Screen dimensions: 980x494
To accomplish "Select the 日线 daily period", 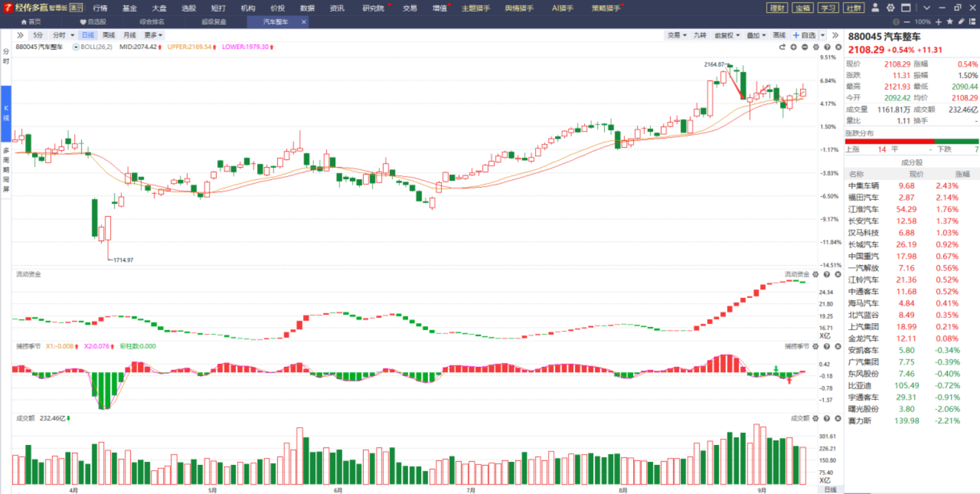I will click(x=88, y=35).
